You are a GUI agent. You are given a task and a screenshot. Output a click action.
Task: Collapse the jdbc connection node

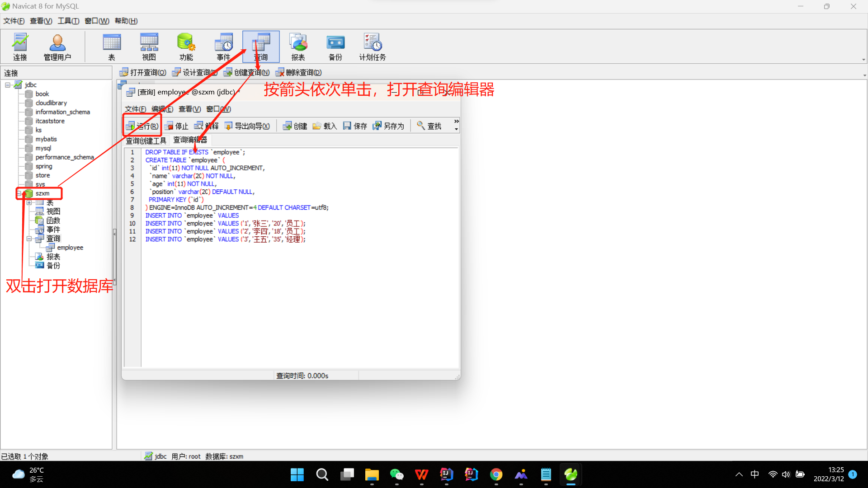[x=8, y=85]
